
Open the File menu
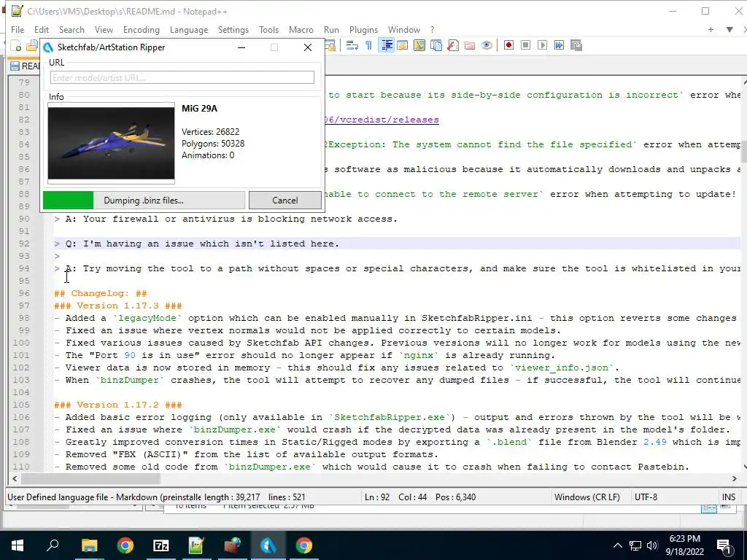click(18, 29)
